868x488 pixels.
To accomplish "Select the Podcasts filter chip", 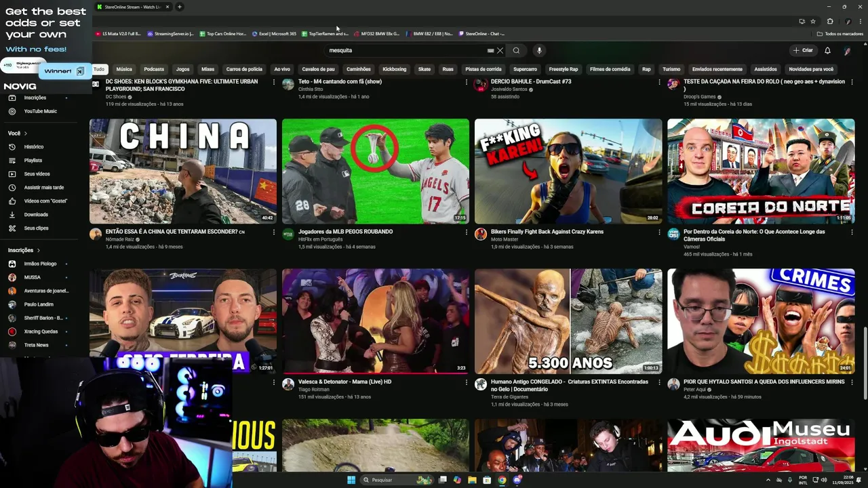I will [x=154, y=69].
